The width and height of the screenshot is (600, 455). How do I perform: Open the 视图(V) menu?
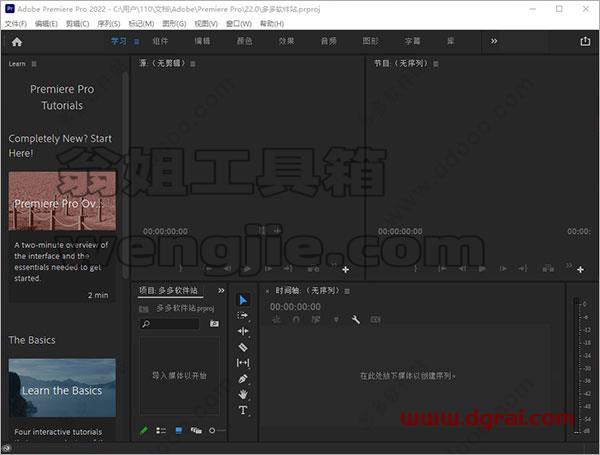pos(206,24)
